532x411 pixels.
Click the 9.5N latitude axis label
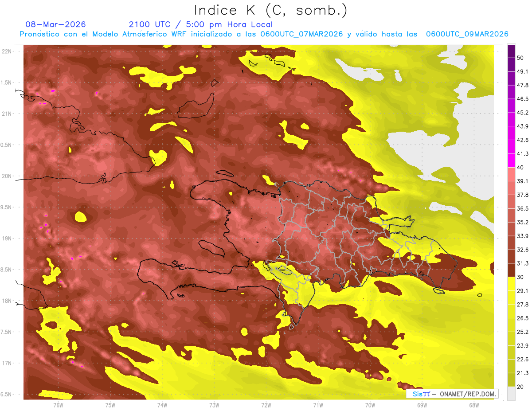[7, 207]
